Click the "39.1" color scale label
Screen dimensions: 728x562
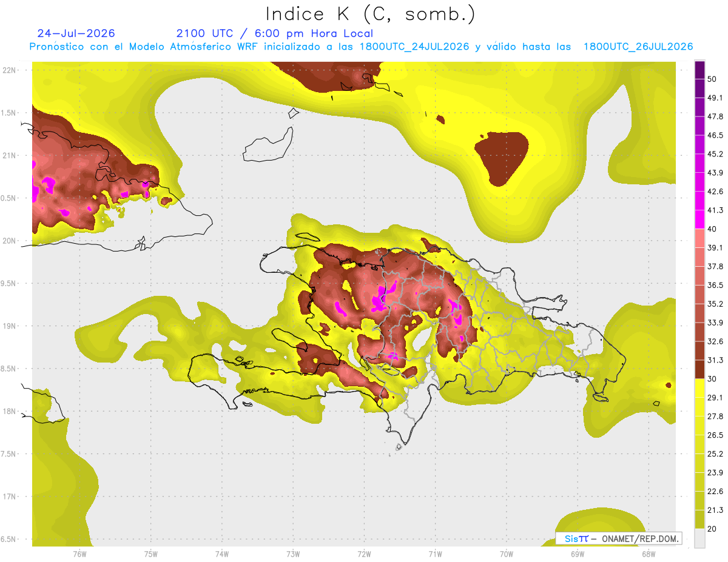click(x=715, y=247)
